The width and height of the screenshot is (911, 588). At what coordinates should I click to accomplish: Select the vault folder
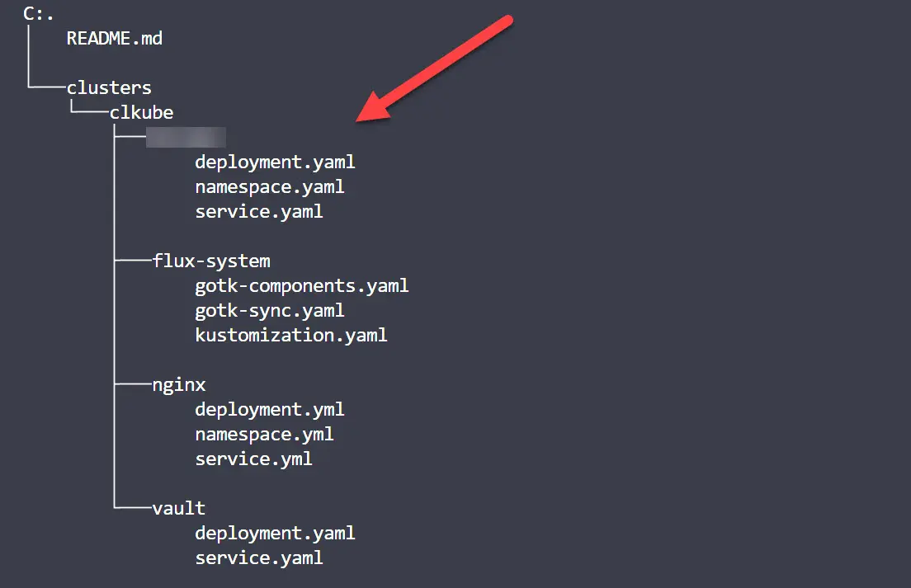click(179, 508)
